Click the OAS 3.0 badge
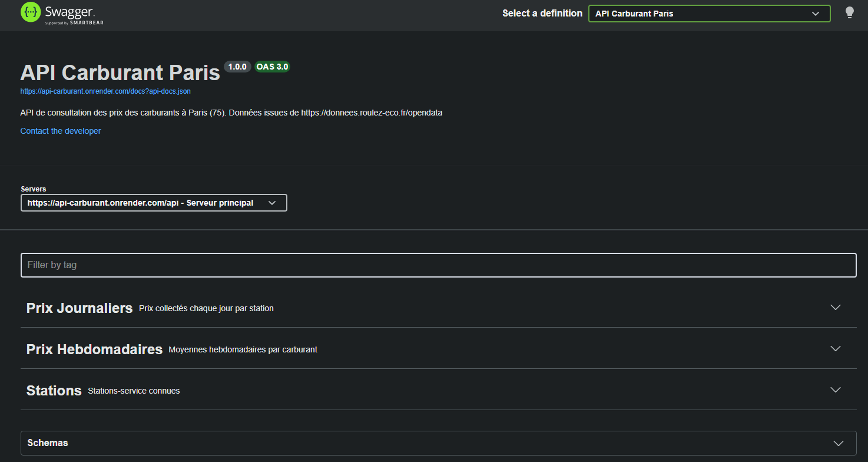Image resolution: width=868 pixels, height=462 pixels. pos(272,67)
